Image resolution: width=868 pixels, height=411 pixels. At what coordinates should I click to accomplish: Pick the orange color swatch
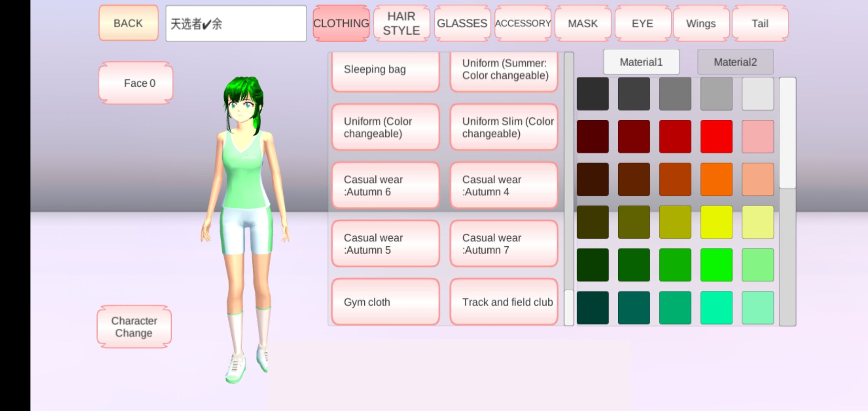(716, 179)
